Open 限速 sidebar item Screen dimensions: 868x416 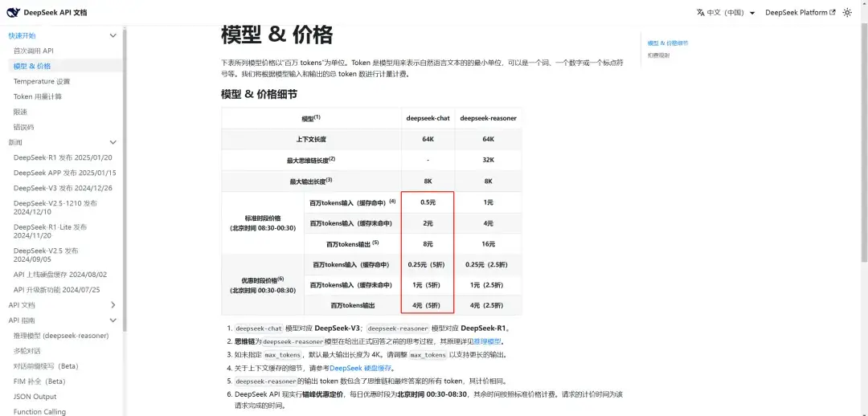20,112
